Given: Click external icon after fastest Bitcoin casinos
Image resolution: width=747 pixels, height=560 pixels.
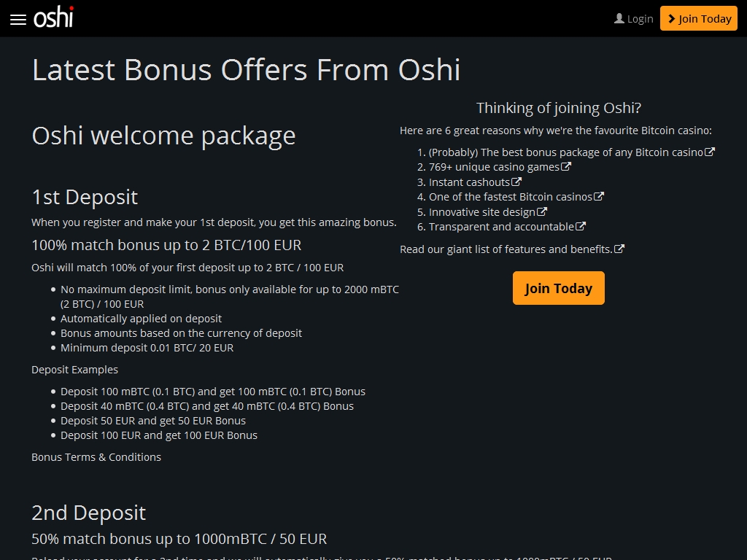Looking at the screenshot, I should tap(599, 196).
